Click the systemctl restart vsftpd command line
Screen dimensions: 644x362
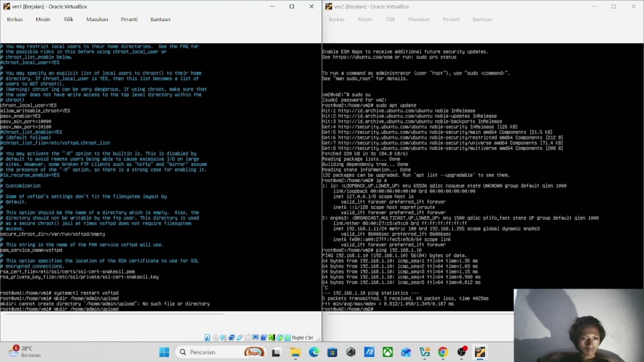click(59, 293)
